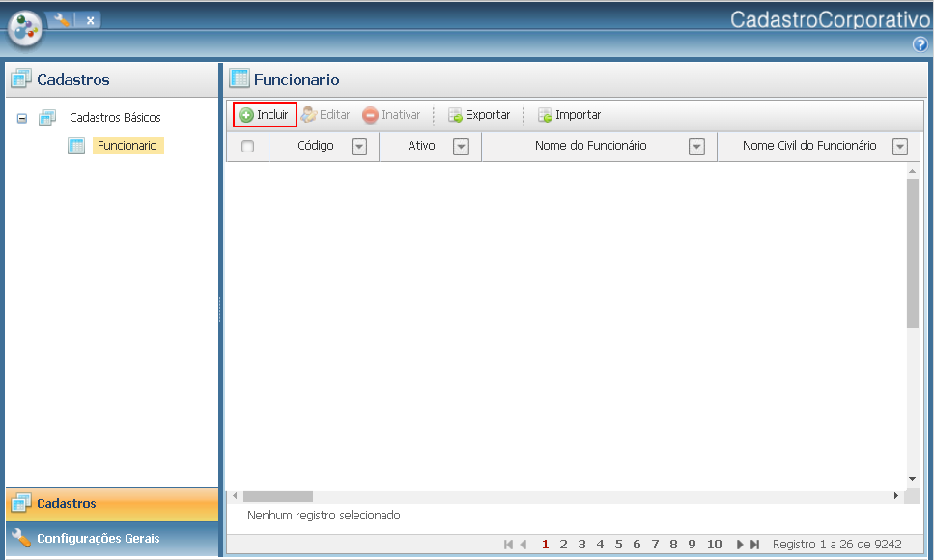Click the wrench tool icon in title bar
This screenshot has width=934, height=560.
coord(61,19)
